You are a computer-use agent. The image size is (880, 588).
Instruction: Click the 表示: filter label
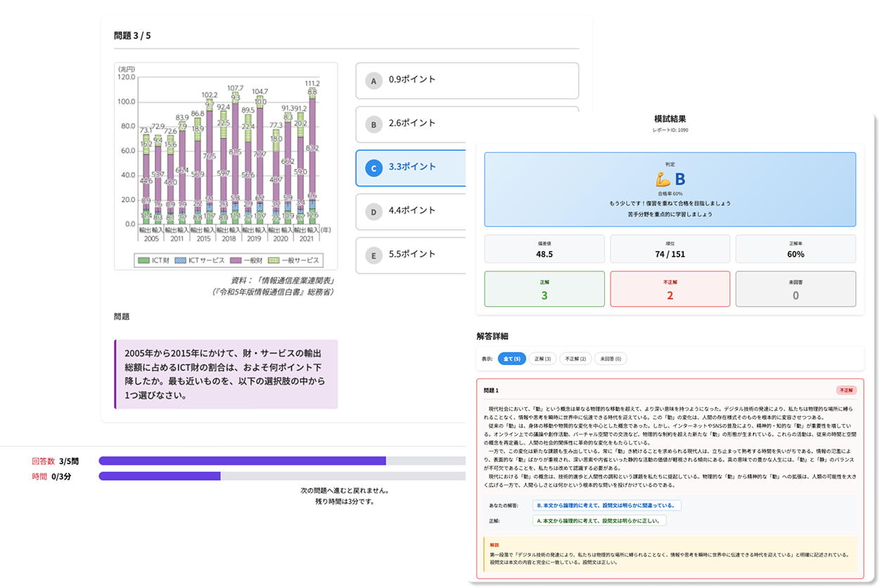click(487, 359)
